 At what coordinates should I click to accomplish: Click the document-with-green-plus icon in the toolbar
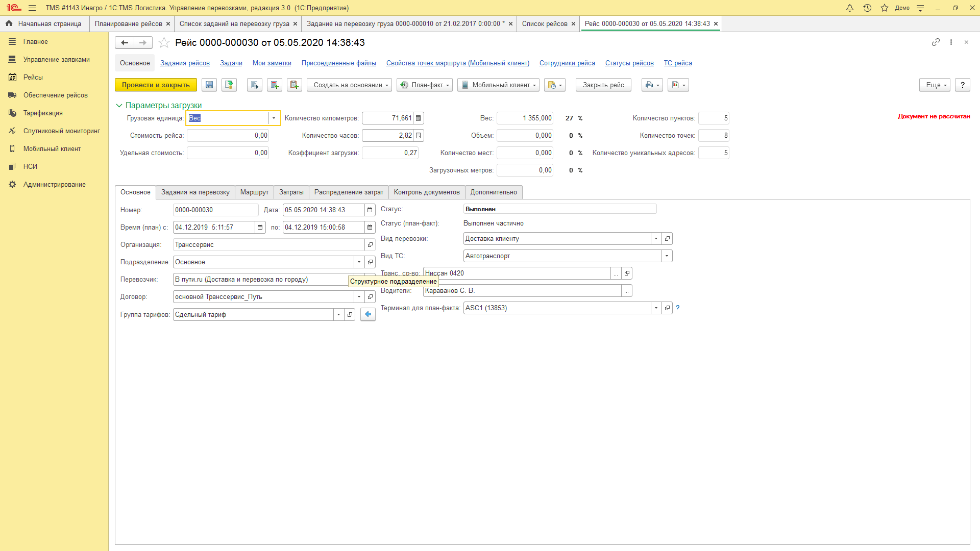pos(275,85)
